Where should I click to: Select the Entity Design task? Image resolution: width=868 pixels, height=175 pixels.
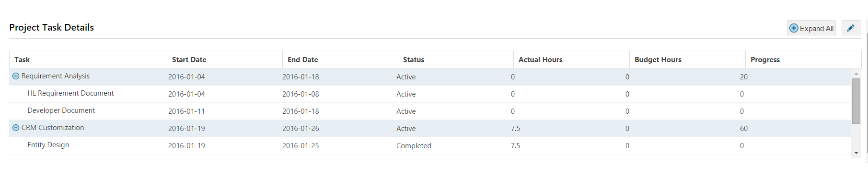click(x=48, y=145)
